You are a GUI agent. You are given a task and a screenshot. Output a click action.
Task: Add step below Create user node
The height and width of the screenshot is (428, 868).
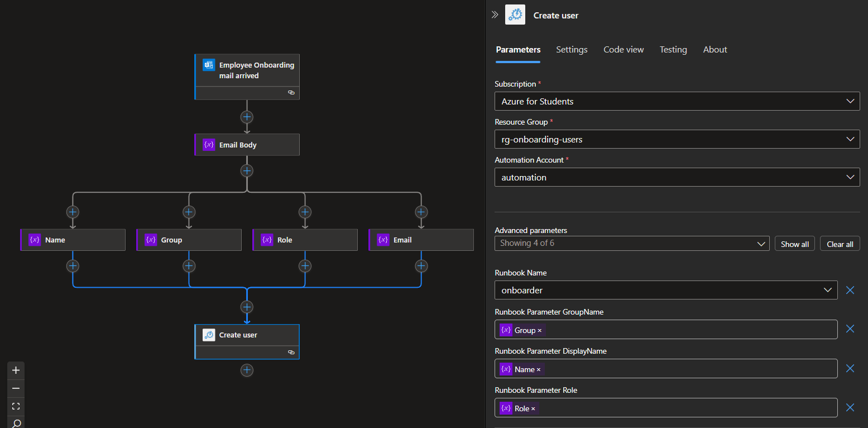point(247,370)
